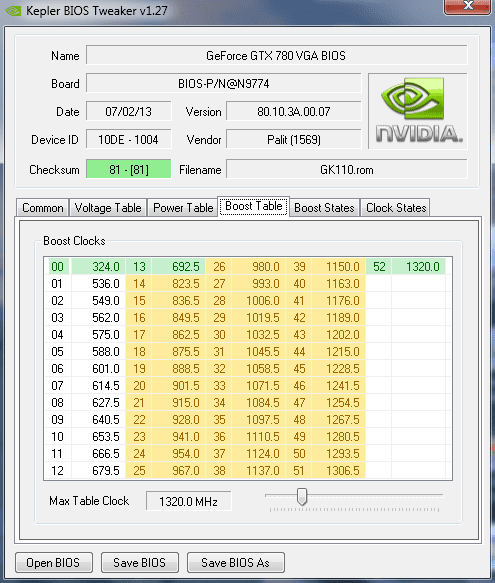Click boost table index 13
The width and height of the screenshot is (495, 583).
(x=139, y=266)
